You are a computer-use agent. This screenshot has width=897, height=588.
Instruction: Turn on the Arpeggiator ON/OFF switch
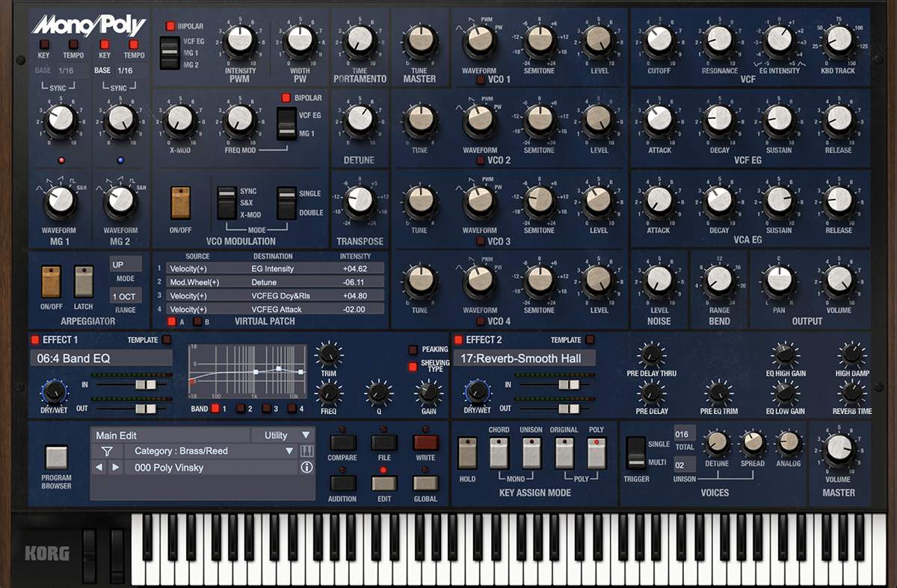tap(51, 281)
